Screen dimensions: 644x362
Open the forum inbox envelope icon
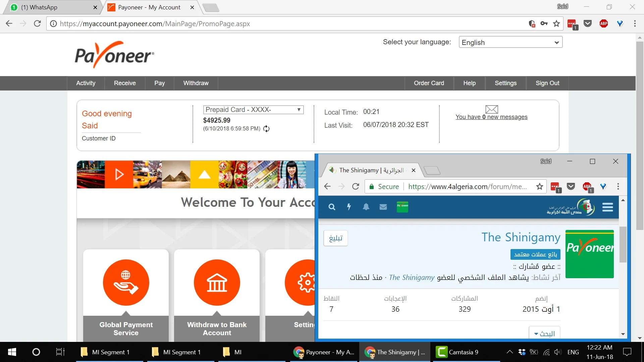coord(383,207)
